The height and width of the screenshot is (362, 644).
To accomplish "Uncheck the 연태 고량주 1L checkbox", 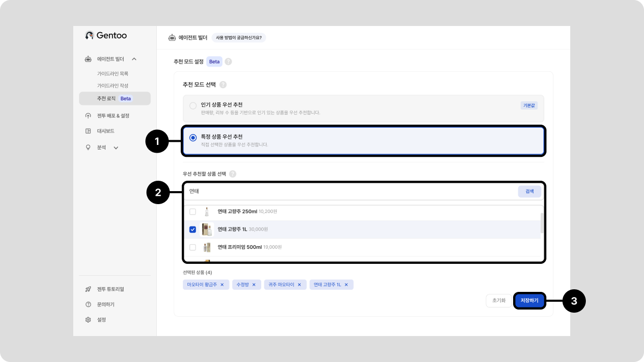I will coord(193,229).
